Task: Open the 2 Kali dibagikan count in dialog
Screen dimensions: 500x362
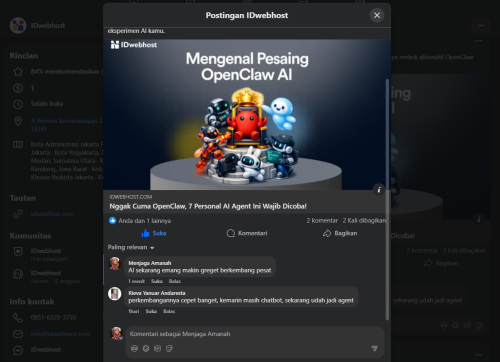Action: coord(364,221)
